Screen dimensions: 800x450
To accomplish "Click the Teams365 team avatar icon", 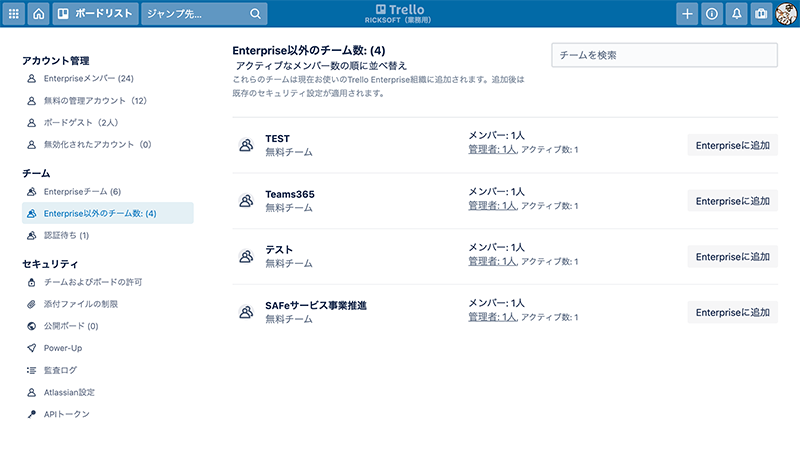I will tap(246, 201).
